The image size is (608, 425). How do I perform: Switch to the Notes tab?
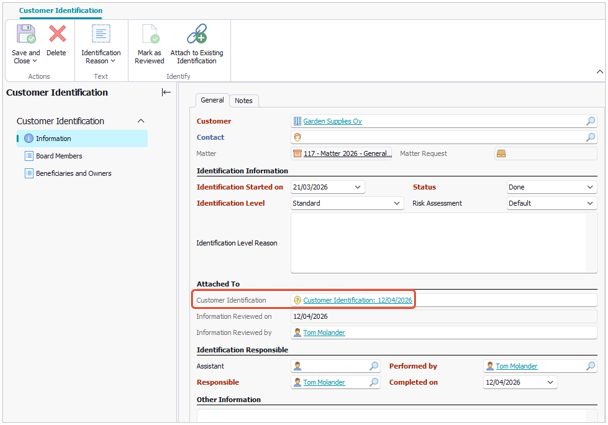point(244,101)
